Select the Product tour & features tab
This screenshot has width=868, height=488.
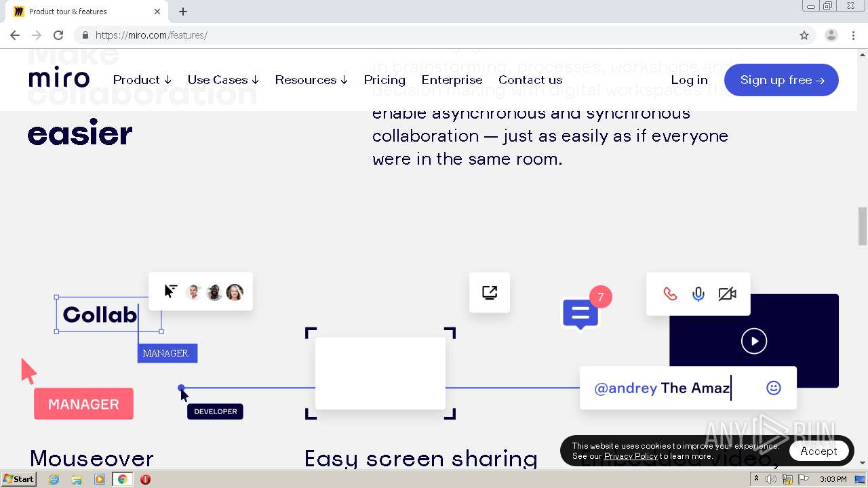coord(87,12)
